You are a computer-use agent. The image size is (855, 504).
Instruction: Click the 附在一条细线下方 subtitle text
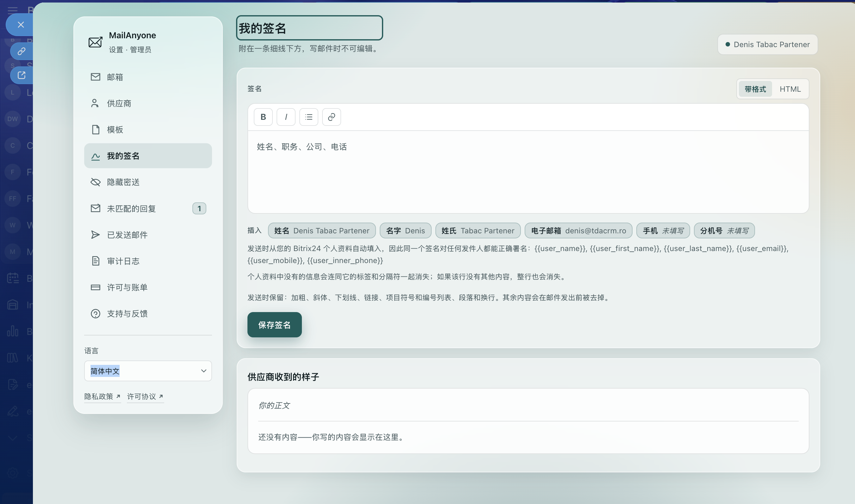309,49
